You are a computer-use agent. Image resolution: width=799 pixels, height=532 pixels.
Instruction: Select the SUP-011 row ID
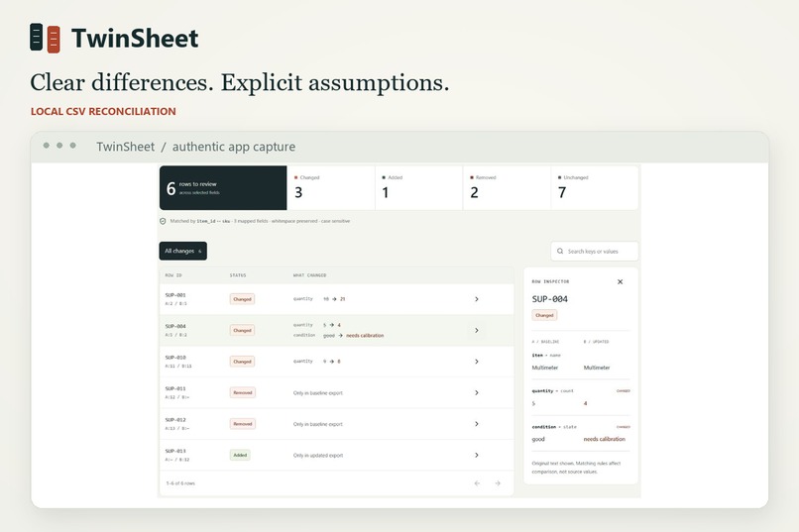175,388
